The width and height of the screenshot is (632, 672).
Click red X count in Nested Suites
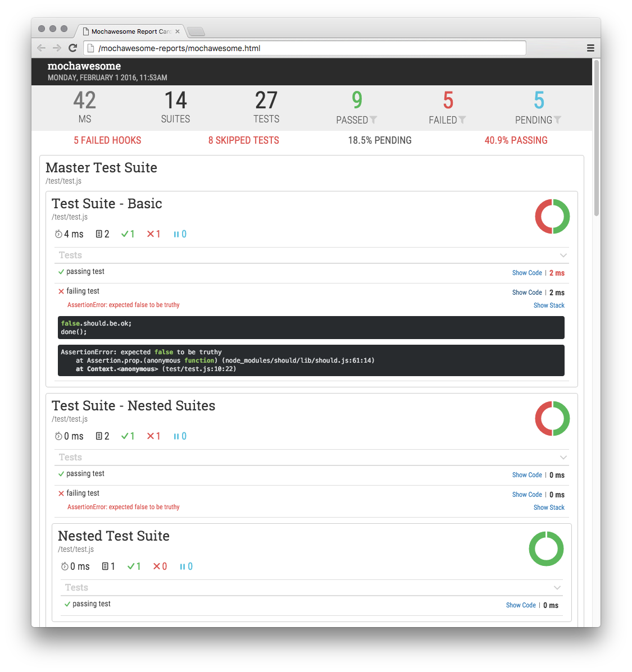(153, 436)
